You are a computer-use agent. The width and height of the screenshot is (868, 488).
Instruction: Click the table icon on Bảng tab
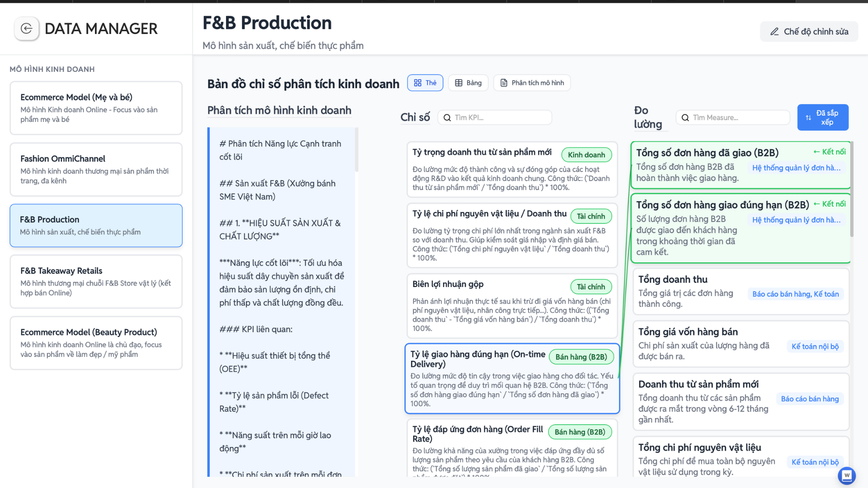coord(458,83)
